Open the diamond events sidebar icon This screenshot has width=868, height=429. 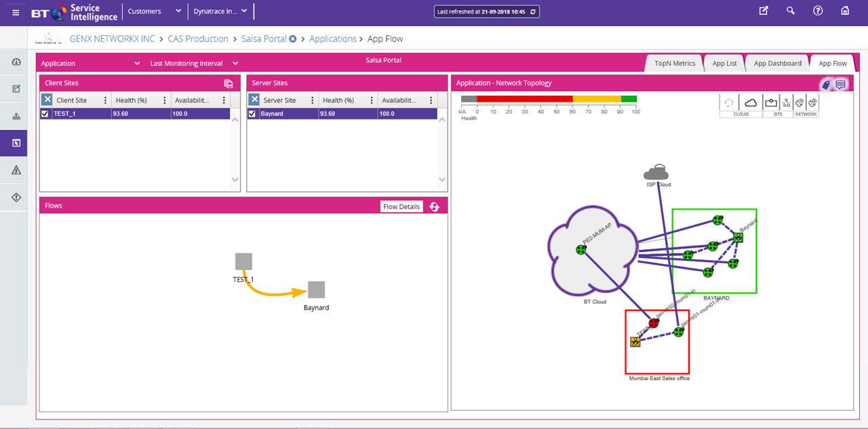pyautogui.click(x=16, y=198)
